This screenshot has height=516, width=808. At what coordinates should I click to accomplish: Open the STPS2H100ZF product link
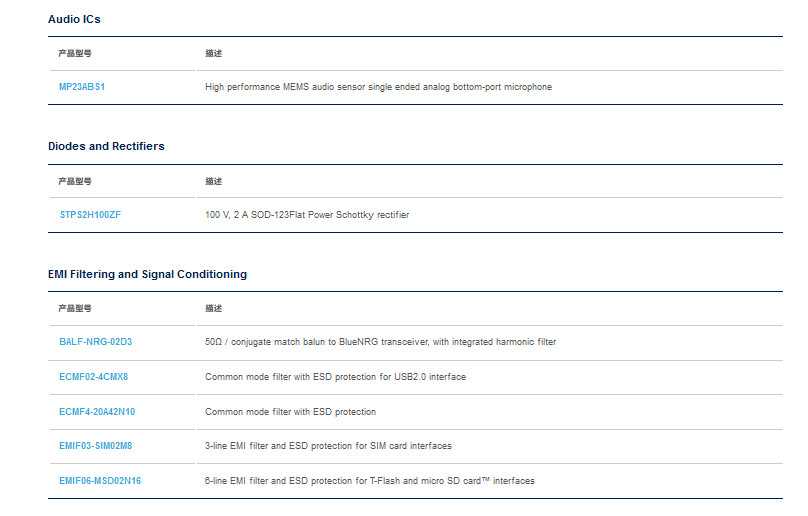(90, 214)
